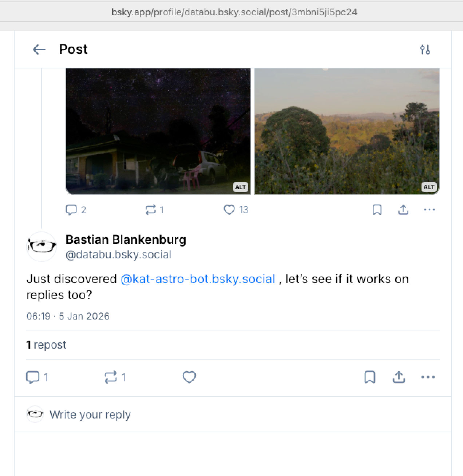This screenshot has height=476, width=463.
Task: Open the starry night sky photo
Action: (158, 131)
